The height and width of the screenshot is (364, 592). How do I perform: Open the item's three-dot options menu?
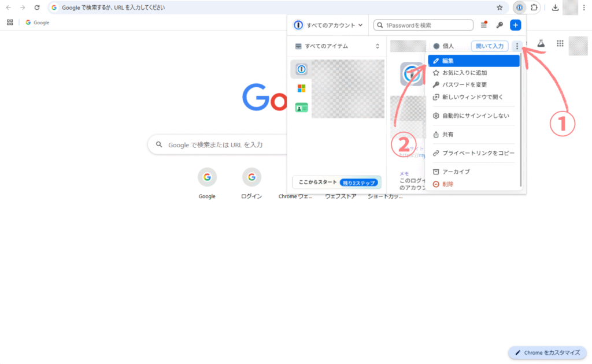(517, 46)
